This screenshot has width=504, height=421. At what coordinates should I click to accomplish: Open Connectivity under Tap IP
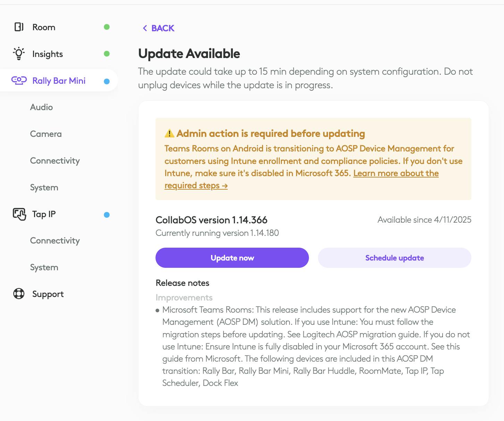click(x=55, y=241)
